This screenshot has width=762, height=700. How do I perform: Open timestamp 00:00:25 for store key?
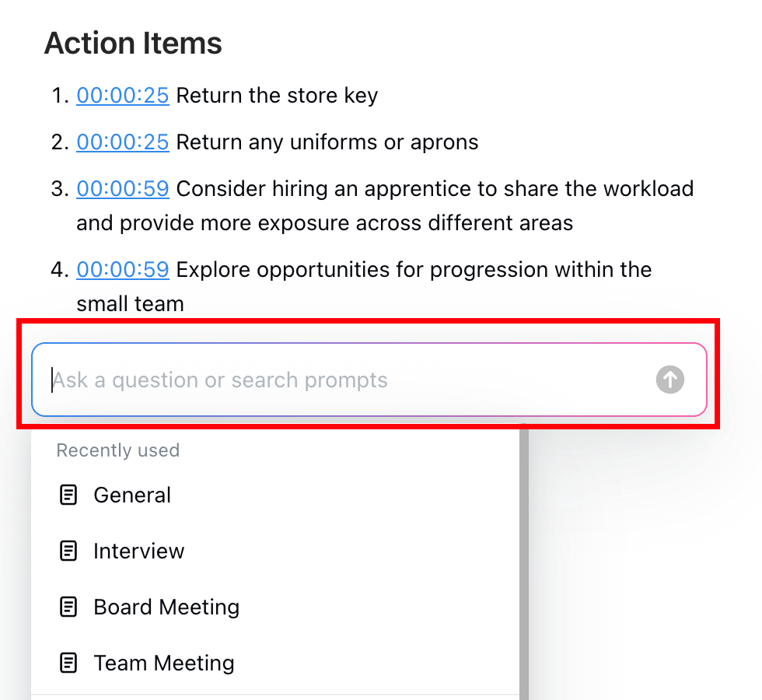123,95
